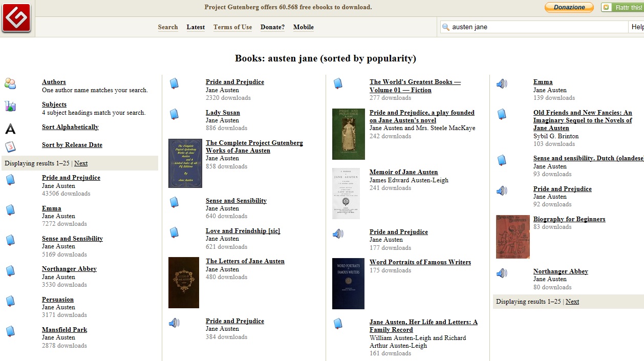The width and height of the screenshot is (644, 361).
Task: Click book icon beside The World's Greatest Books
Action: pos(338,83)
